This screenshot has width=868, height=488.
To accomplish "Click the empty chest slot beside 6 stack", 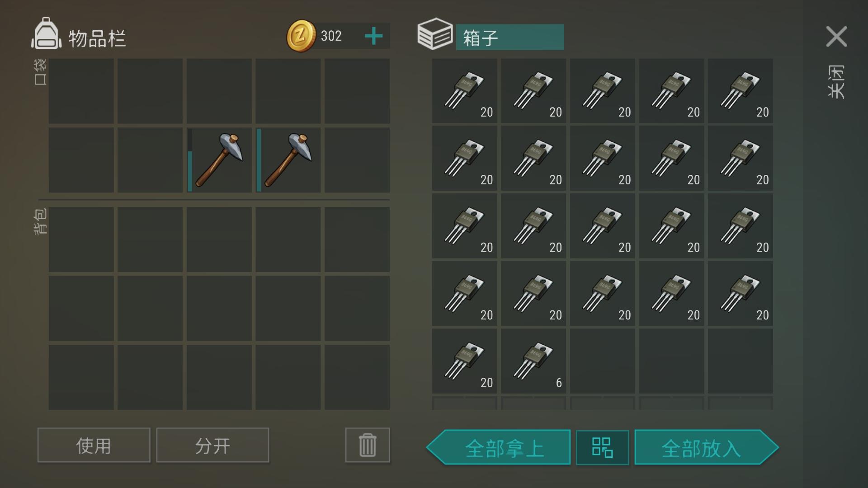I will click(x=603, y=361).
